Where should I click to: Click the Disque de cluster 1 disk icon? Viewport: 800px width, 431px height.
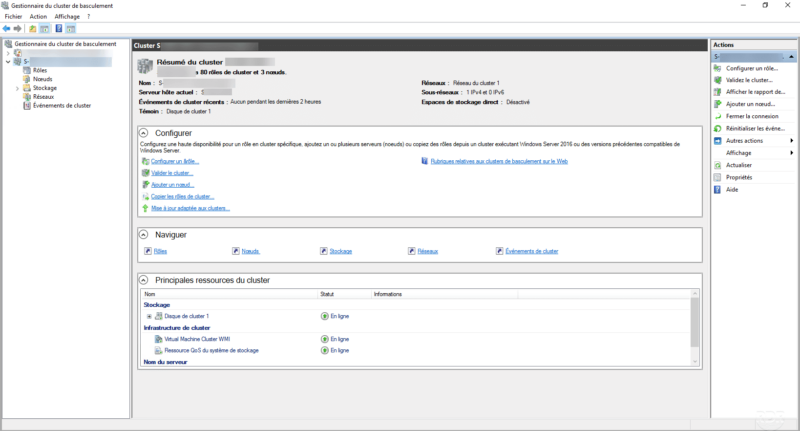coord(159,316)
